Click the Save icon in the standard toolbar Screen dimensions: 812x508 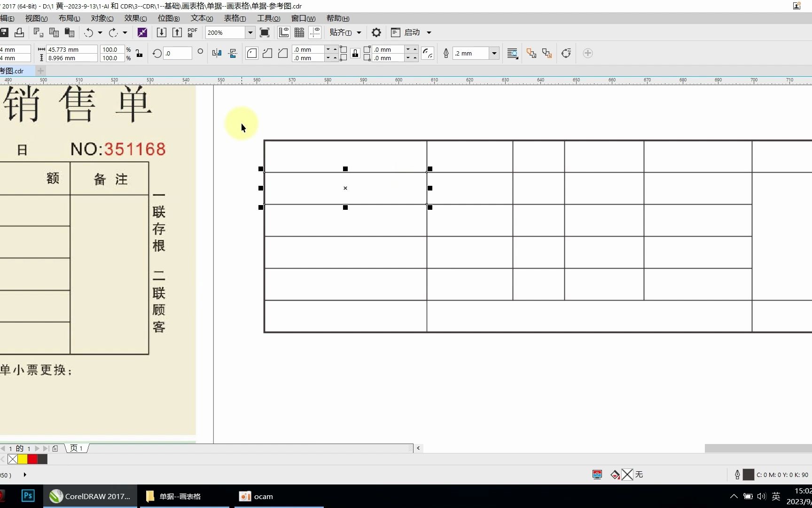[4, 32]
